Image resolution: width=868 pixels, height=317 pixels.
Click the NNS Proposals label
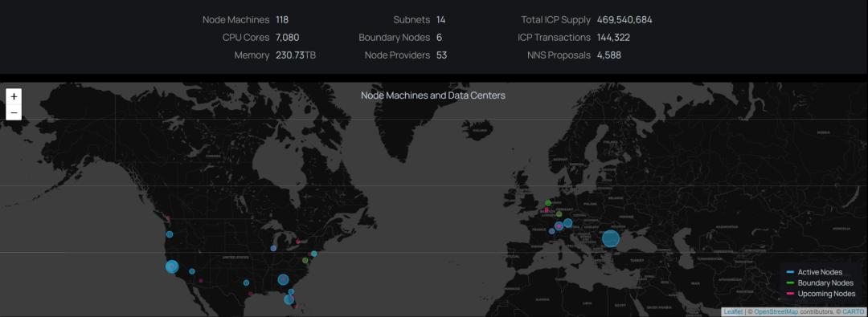click(x=559, y=55)
